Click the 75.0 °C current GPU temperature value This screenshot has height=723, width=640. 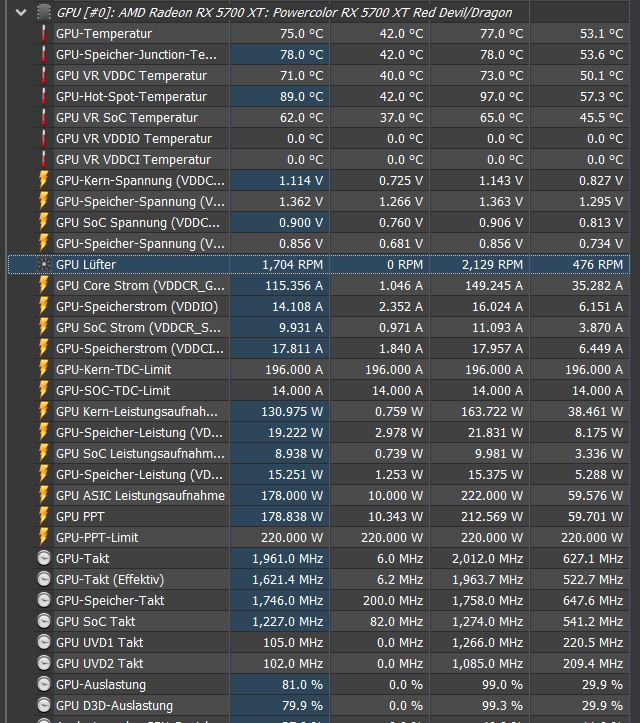[x=302, y=34]
